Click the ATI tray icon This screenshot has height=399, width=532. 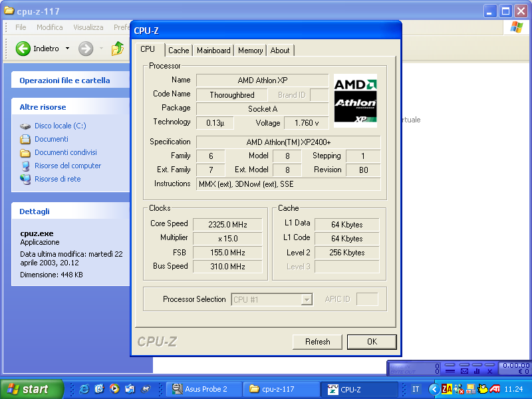(495, 389)
